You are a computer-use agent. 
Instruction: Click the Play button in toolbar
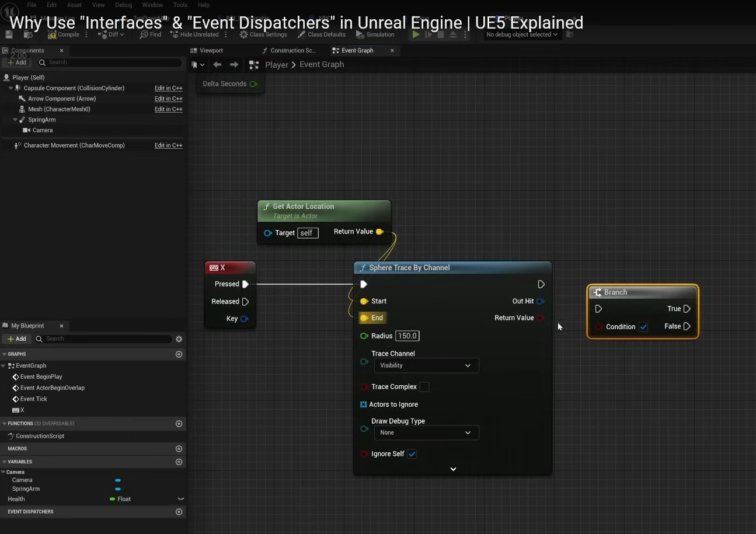click(416, 34)
